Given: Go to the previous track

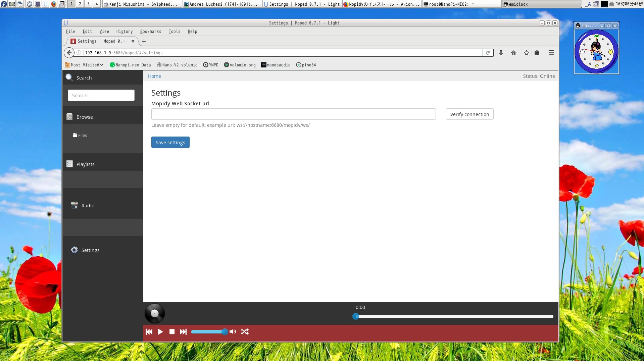Looking at the screenshot, I should coord(149,332).
